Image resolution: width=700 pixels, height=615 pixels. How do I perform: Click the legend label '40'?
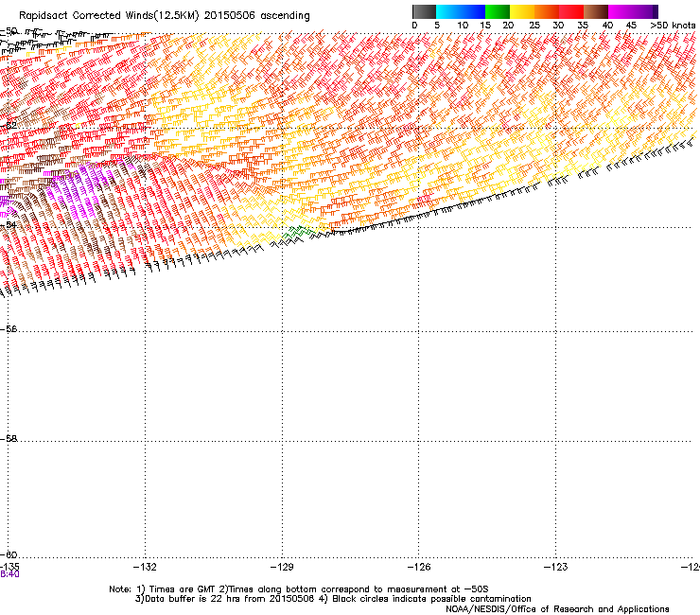click(x=607, y=26)
